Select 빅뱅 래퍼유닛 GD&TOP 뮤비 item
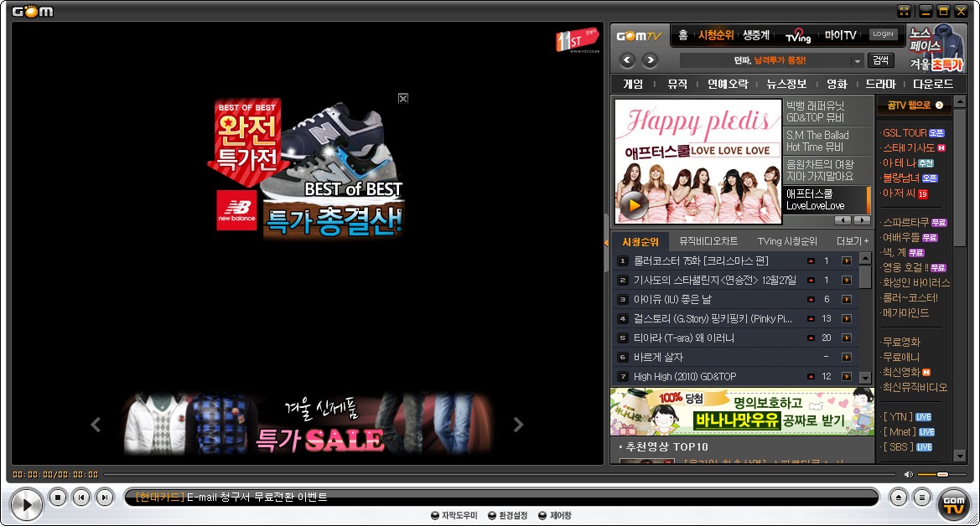980x526 pixels. point(827,111)
